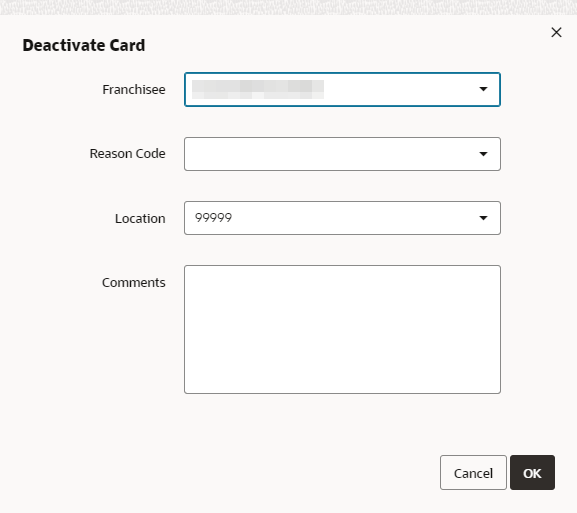The image size is (577, 513).
Task: Open the Franchisee dropdown
Action: point(342,89)
